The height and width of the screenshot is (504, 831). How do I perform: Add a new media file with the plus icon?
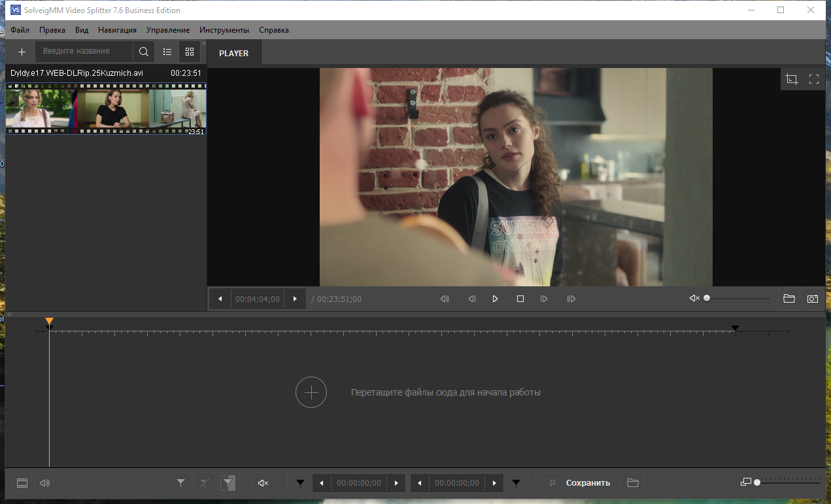pyautogui.click(x=22, y=52)
